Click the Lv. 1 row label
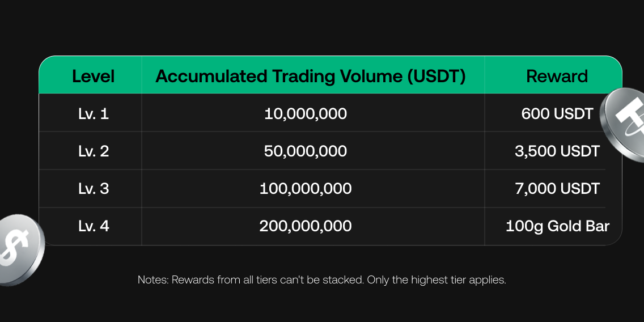This screenshot has width=644, height=322. point(94,113)
